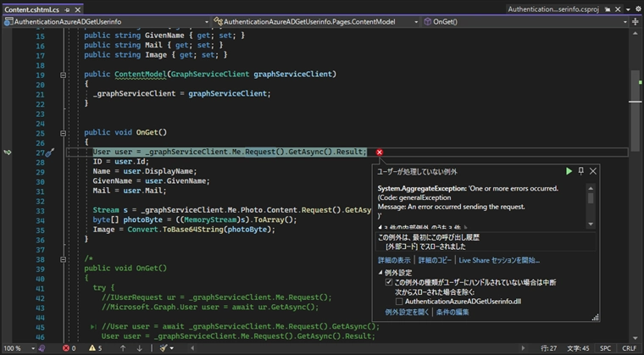Open the code health indicator icon in status strip
This screenshot has width=644, height=355.
point(42,348)
